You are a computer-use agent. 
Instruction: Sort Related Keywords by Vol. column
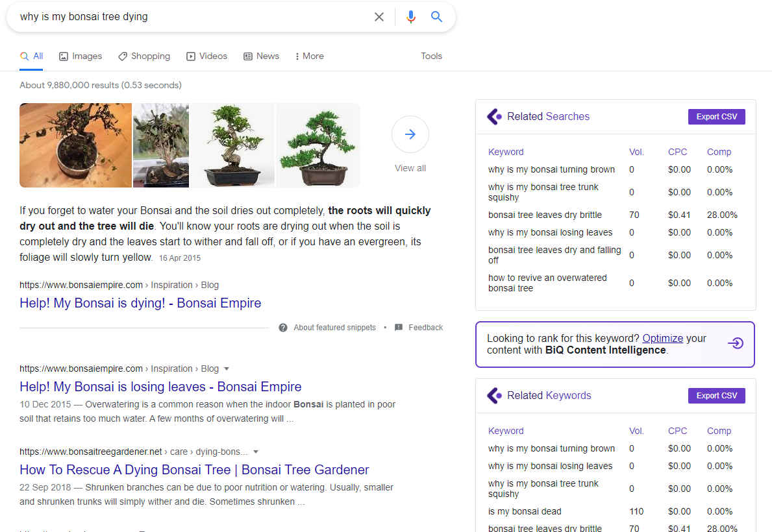tap(636, 431)
